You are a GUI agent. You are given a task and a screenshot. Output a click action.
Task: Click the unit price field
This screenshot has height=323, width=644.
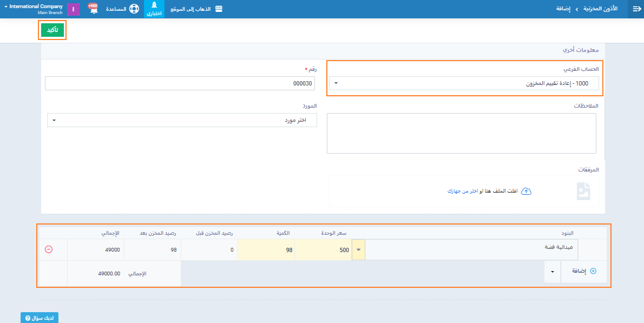[323, 250]
